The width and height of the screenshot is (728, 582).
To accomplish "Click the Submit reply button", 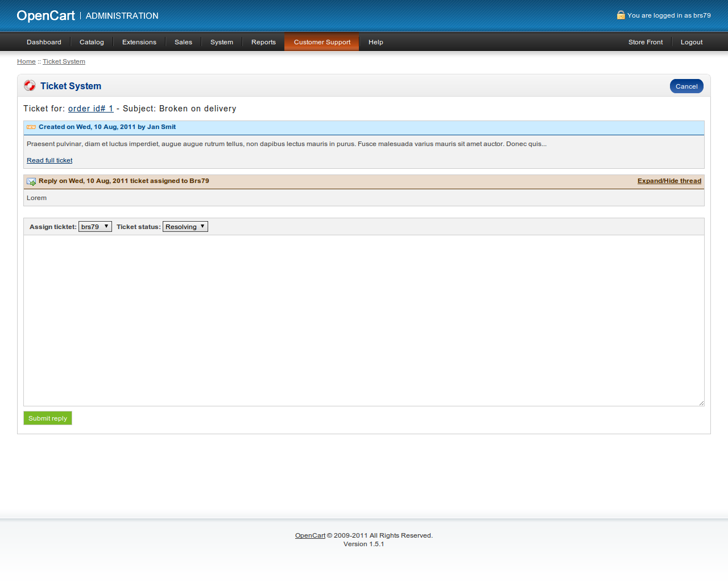I will point(48,418).
